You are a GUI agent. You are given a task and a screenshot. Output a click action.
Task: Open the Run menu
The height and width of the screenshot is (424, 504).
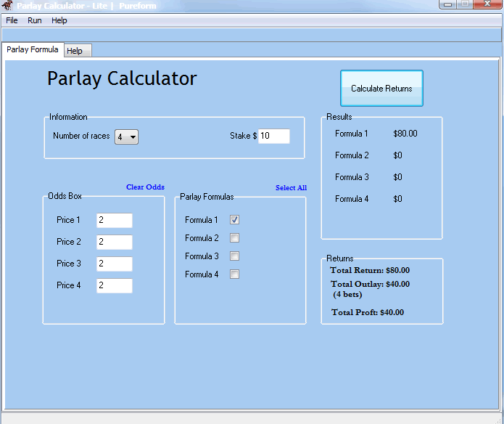[35, 20]
